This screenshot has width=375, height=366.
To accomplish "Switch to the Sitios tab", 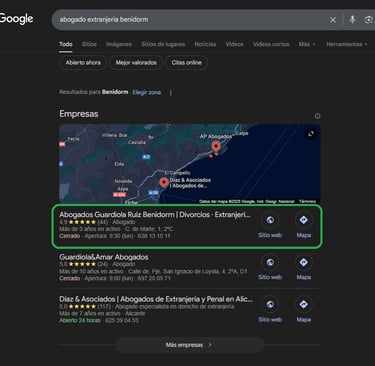I will 89,44.
